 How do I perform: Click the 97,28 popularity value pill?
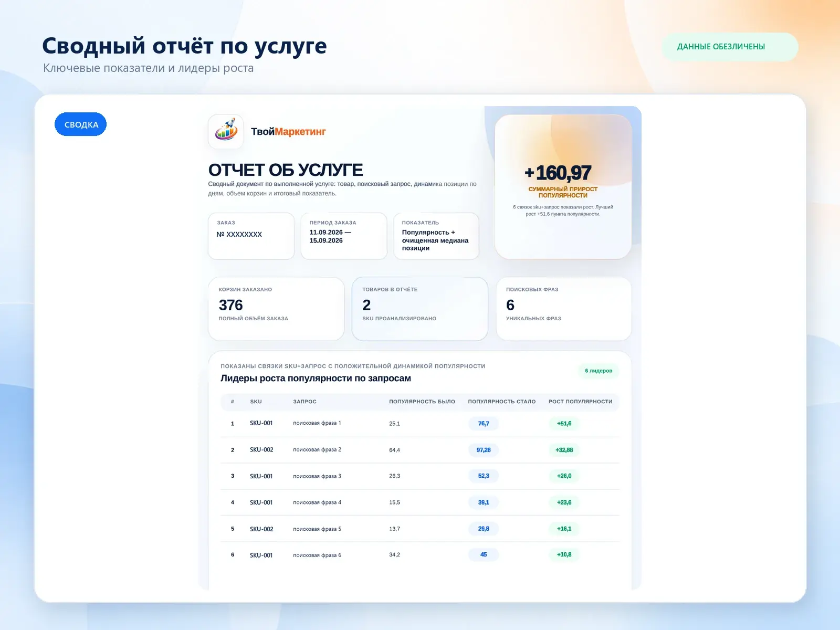[x=484, y=450]
